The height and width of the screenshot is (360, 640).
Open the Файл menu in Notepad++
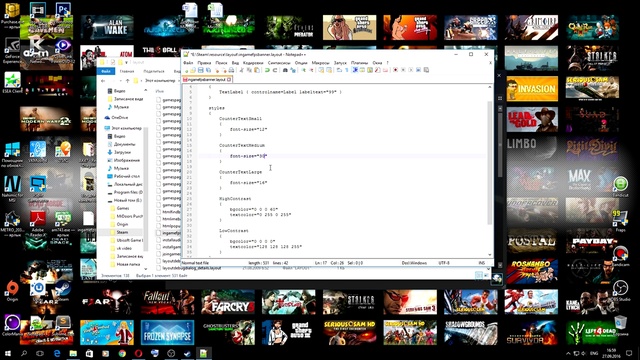tap(188, 63)
